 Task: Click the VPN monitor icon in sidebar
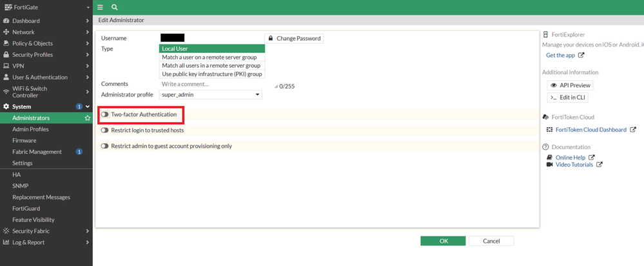(x=6, y=66)
